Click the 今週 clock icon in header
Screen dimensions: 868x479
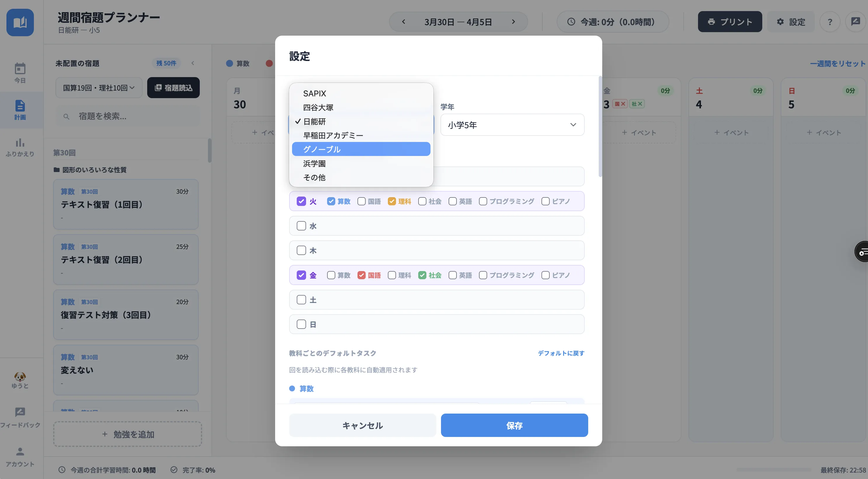[x=571, y=22]
